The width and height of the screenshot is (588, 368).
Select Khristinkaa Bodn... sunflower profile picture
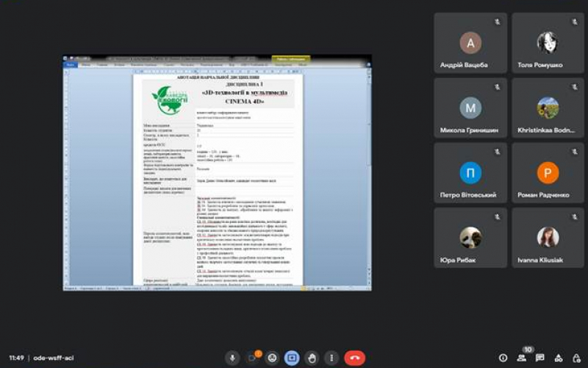pos(548,107)
